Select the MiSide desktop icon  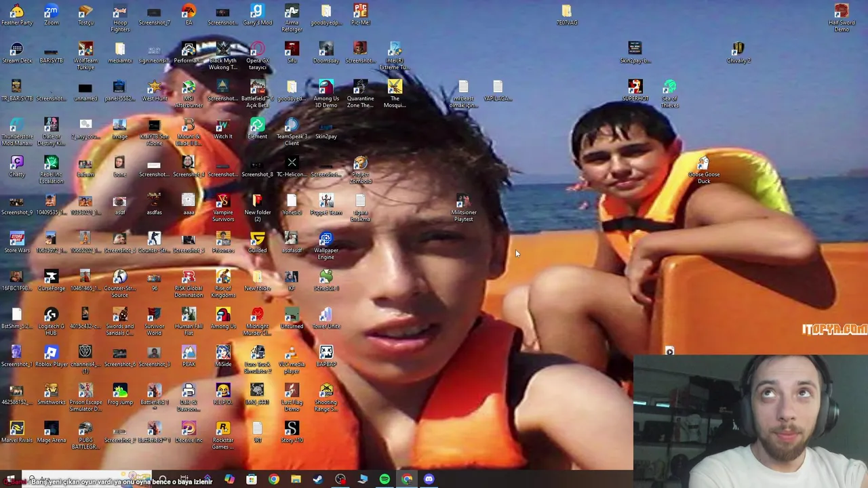[223, 357]
